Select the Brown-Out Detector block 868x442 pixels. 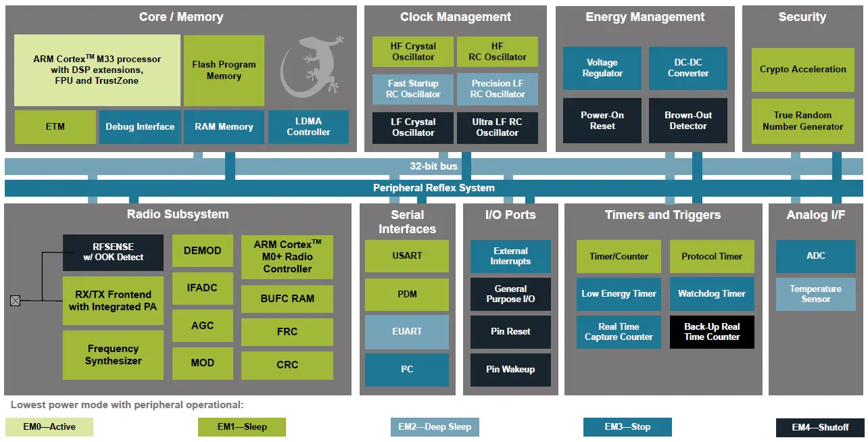click(x=688, y=121)
